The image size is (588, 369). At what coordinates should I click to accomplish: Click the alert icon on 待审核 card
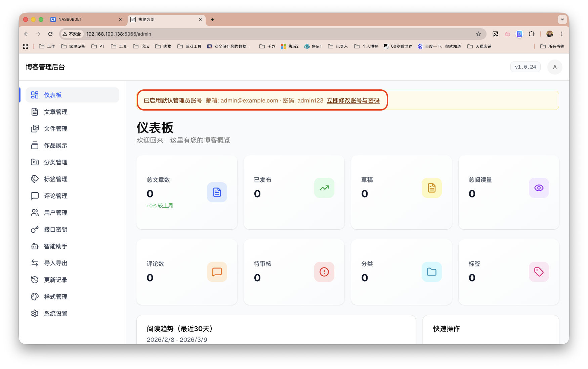pyautogui.click(x=324, y=272)
